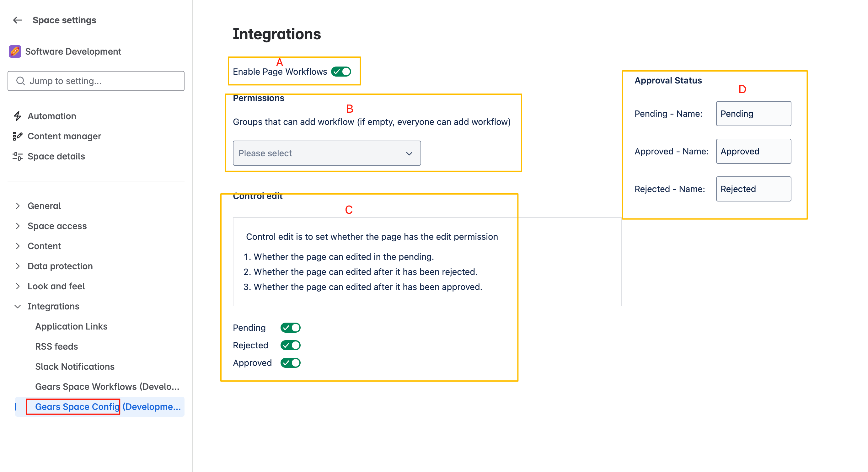Expand the Content section
868x472 pixels.
(x=18, y=246)
